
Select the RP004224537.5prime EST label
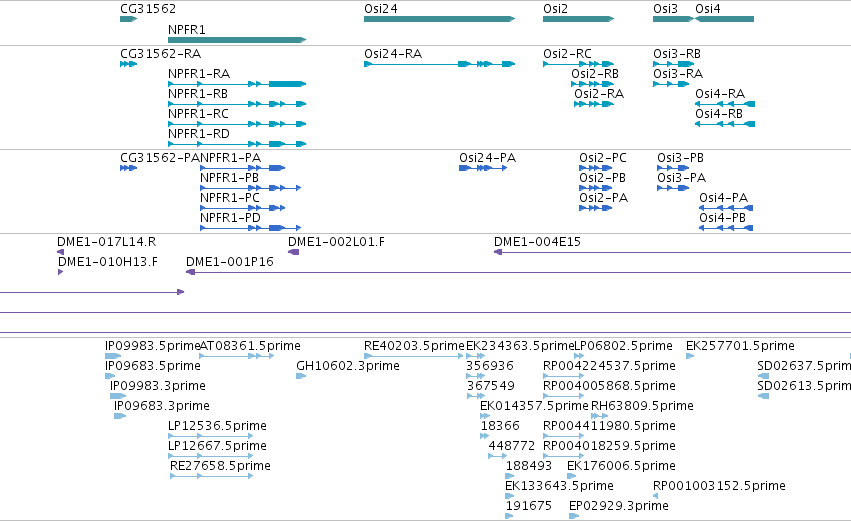pos(609,366)
